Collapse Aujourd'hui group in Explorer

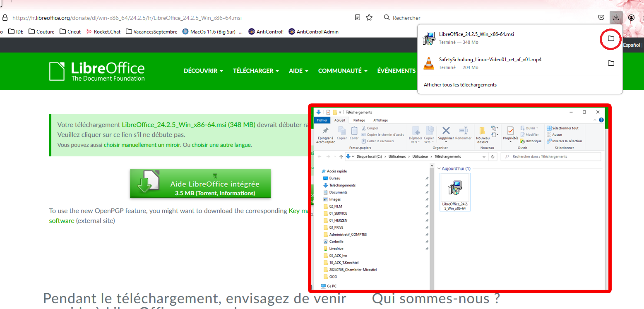tap(439, 169)
